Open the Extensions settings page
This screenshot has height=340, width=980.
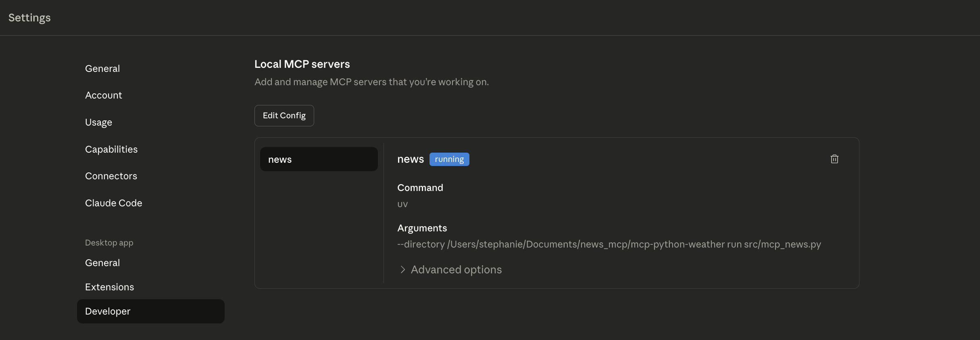click(x=110, y=287)
